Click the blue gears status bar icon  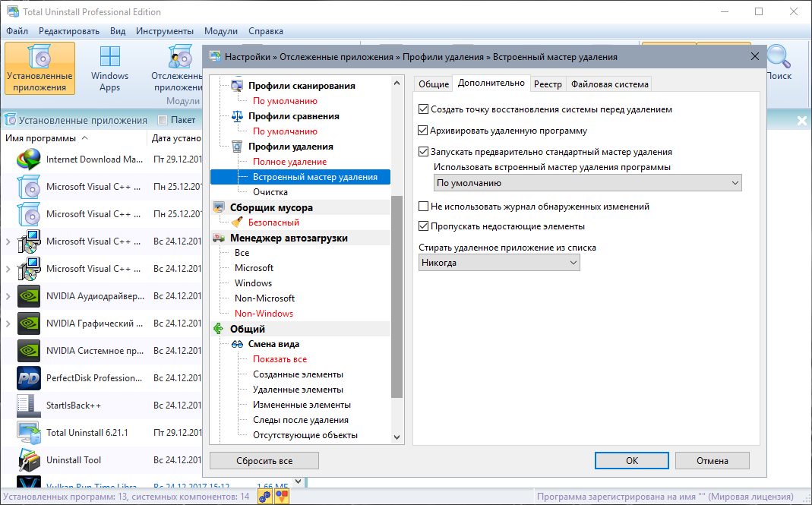click(265, 497)
